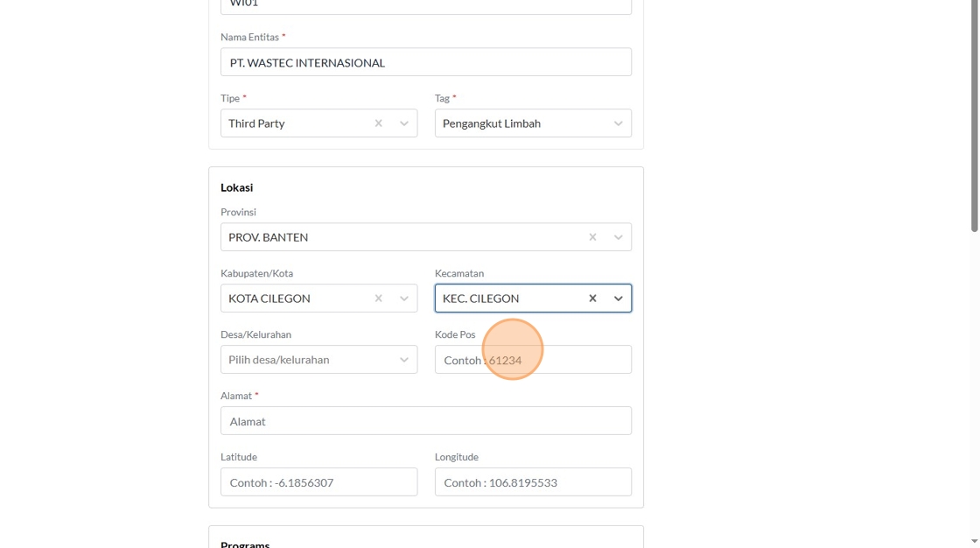Click the Pengangkut Limbah tag value
This screenshot has width=980, height=548.
[x=492, y=123]
